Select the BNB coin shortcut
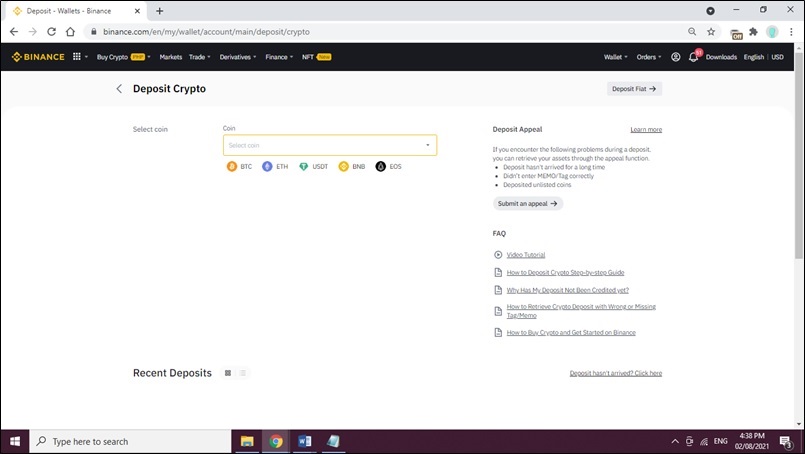The width and height of the screenshot is (805, 454). tap(352, 166)
